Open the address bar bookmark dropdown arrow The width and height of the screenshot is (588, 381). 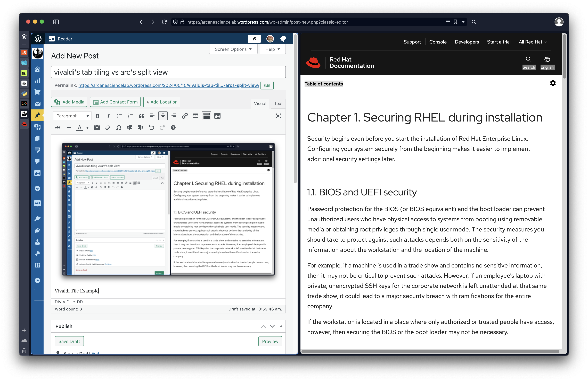pyautogui.click(x=463, y=22)
